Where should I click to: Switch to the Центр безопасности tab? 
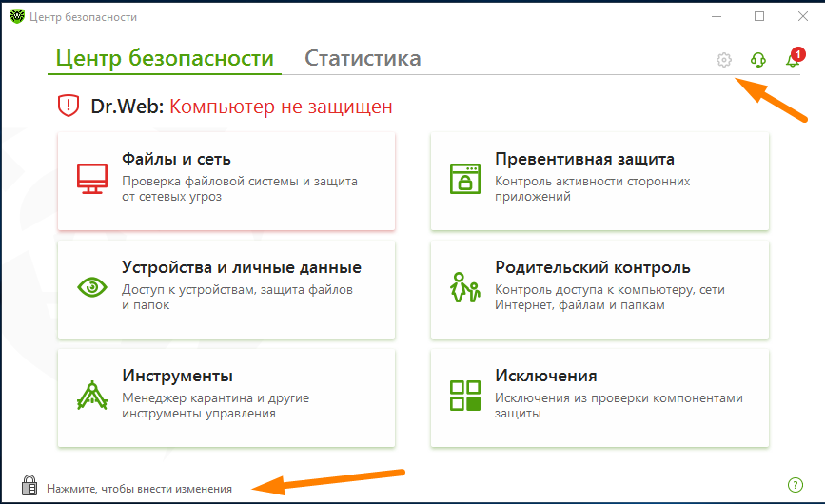(x=165, y=58)
